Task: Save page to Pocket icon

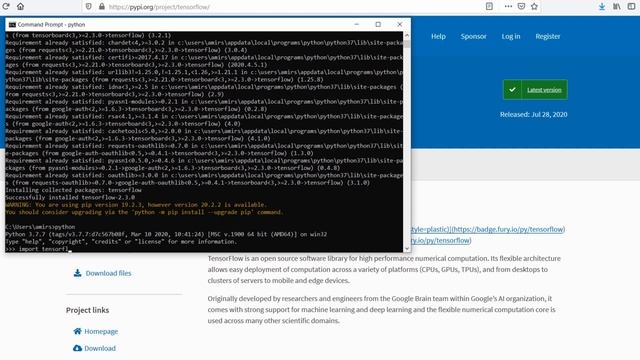Action: 521,7
